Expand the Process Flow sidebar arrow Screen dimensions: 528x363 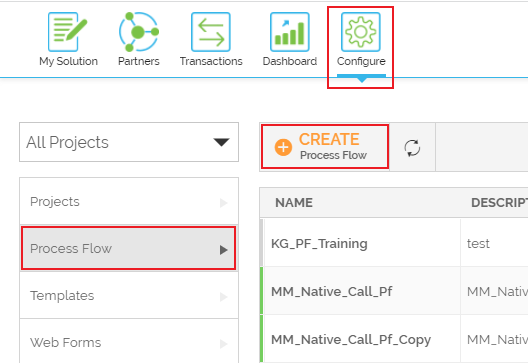tap(224, 250)
